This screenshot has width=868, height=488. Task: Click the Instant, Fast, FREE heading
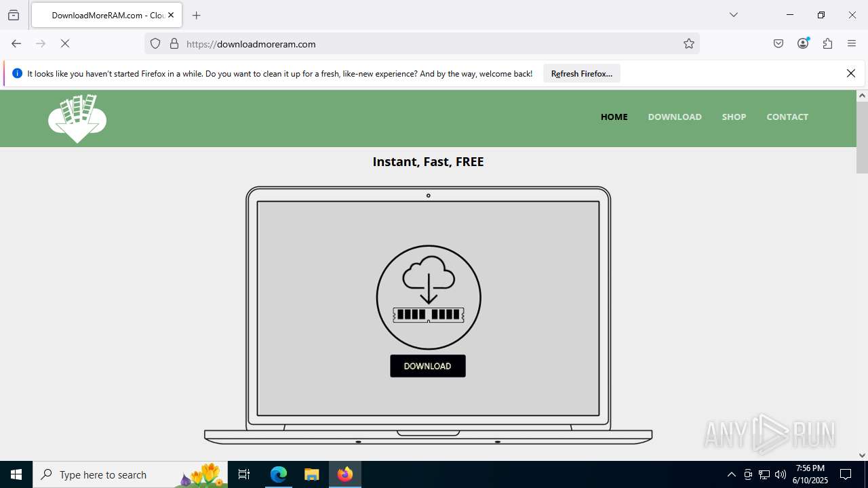point(428,161)
